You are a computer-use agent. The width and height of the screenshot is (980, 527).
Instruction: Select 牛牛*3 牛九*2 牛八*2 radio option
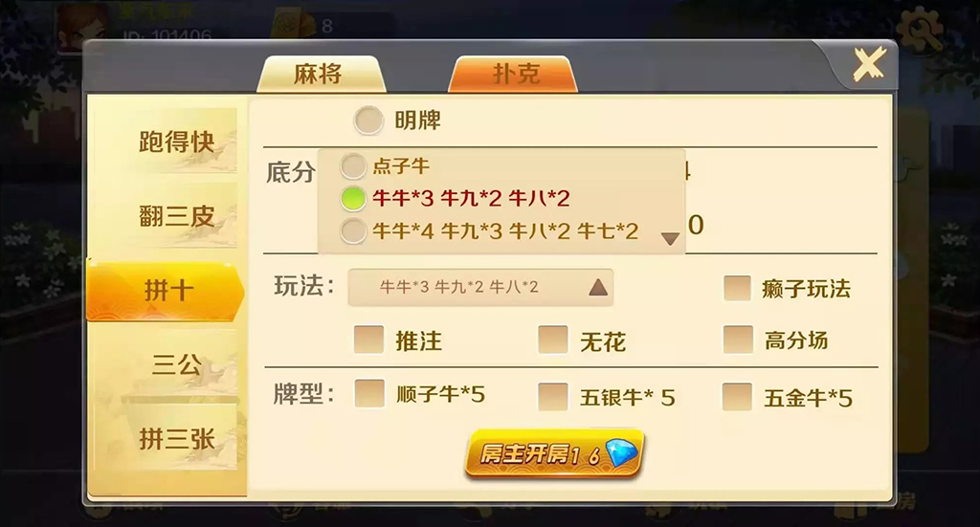click(x=353, y=199)
